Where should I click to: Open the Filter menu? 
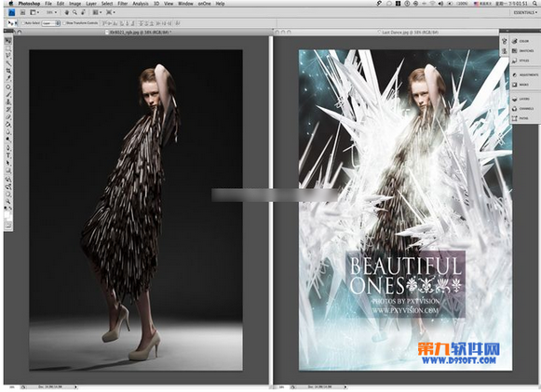pyautogui.click(x=123, y=4)
